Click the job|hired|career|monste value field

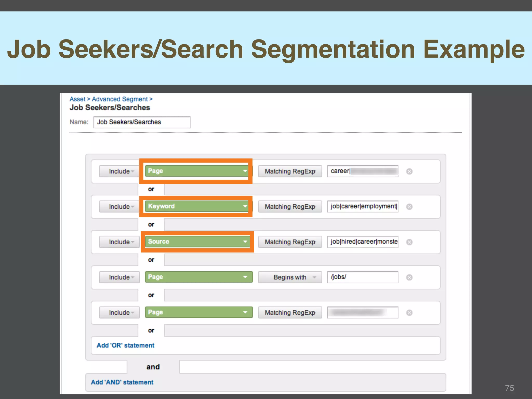363,242
